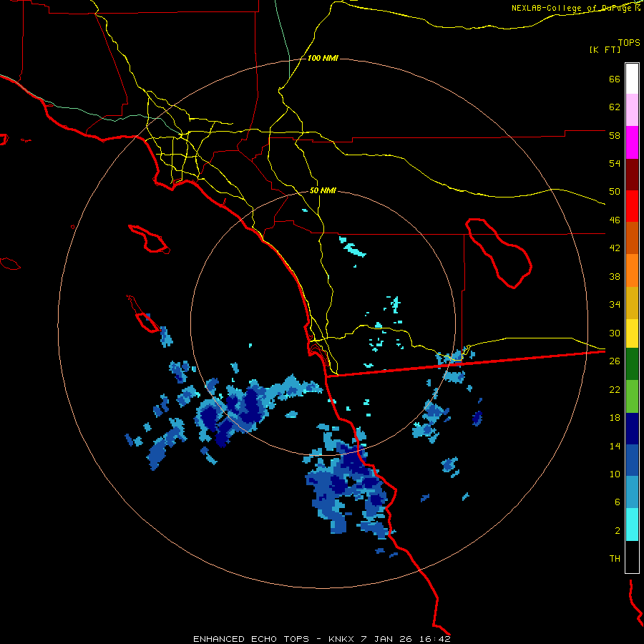Click the TOPS legend title

(629, 42)
